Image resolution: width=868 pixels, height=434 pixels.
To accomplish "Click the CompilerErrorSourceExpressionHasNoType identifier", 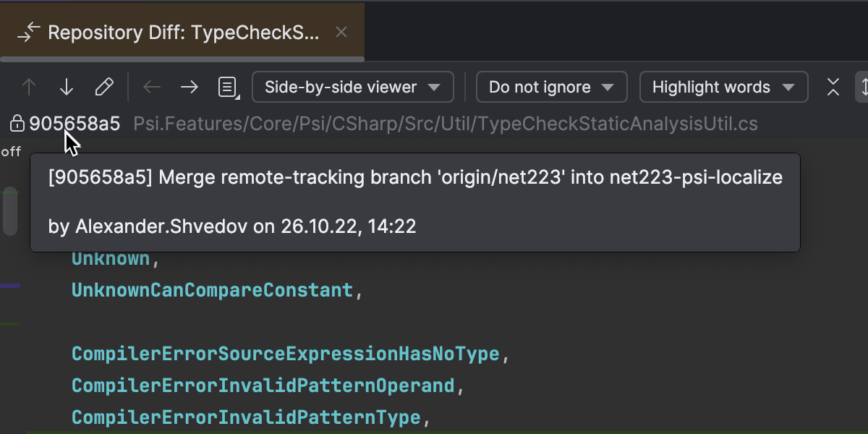I will click(x=286, y=354).
